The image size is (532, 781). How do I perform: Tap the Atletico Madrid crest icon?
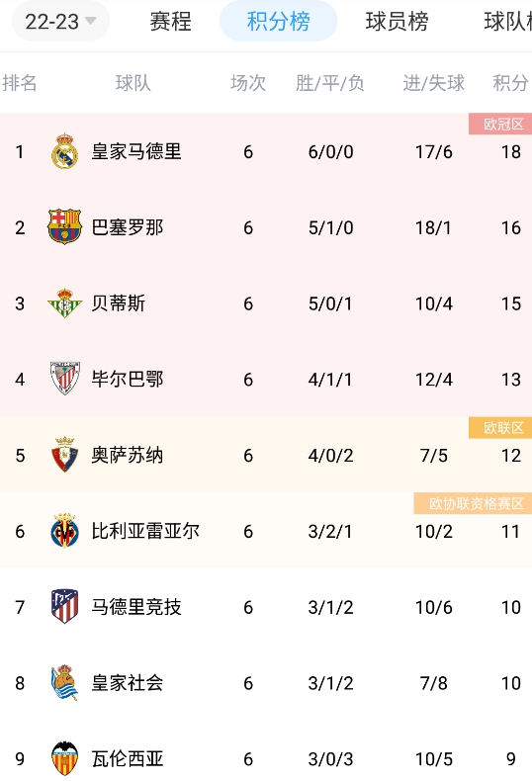tap(64, 607)
